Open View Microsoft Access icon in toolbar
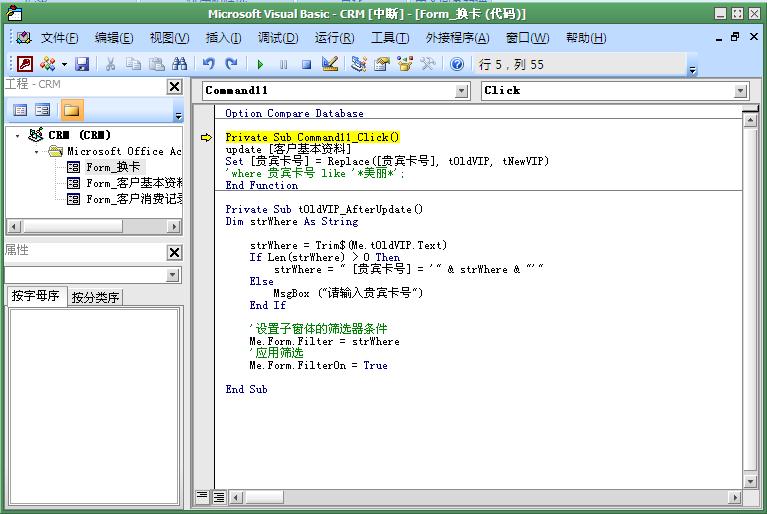Image resolution: width=767 pixels, height=514 pixels. click(x=24, y=64)
